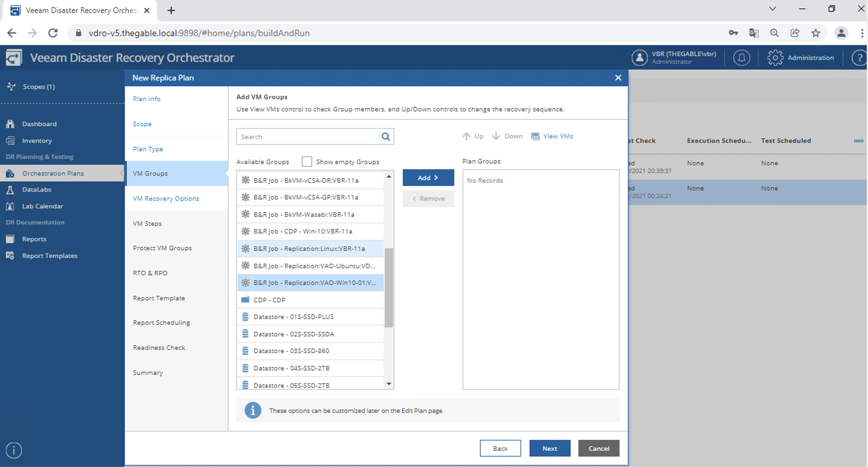
Task: Go to Scope step
Action: pyautogui.click(x=142, y=124)
